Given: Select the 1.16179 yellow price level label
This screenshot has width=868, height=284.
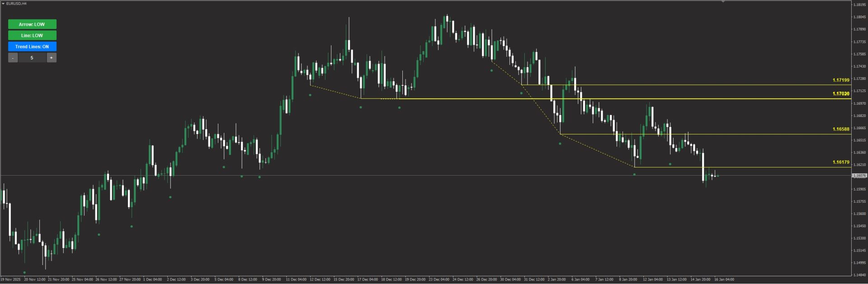Looking at the screenshot, I should 840,162.
